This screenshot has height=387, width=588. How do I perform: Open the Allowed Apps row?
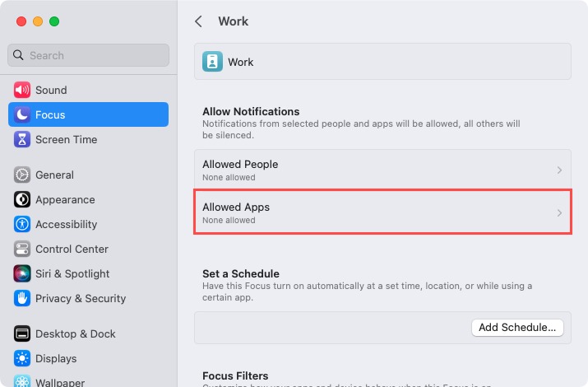[382, 212]
